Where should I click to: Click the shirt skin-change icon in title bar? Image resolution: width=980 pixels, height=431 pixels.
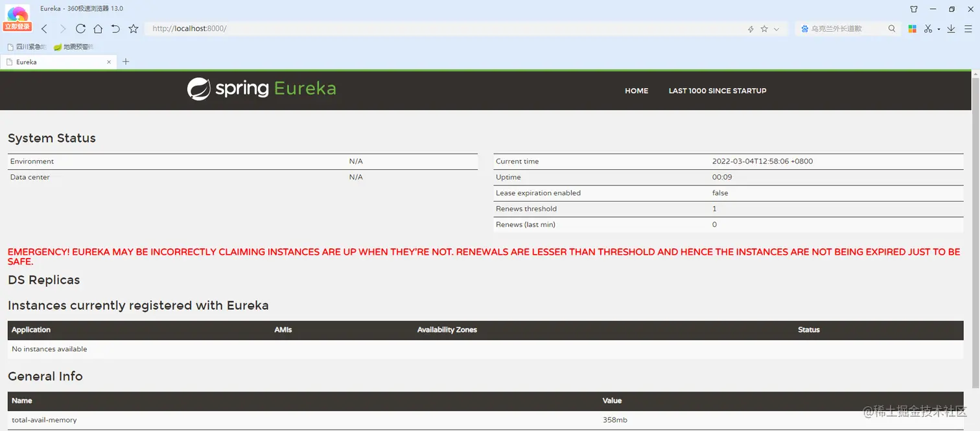click(x=914, y=9)
